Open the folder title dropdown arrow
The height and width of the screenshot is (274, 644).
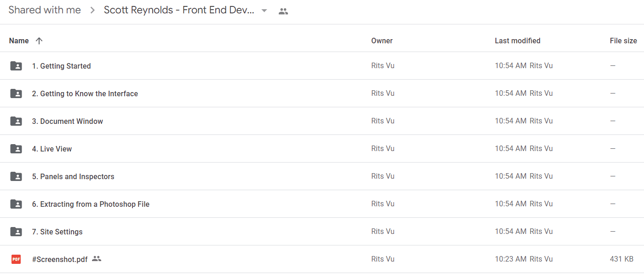[x=264, y=11]
